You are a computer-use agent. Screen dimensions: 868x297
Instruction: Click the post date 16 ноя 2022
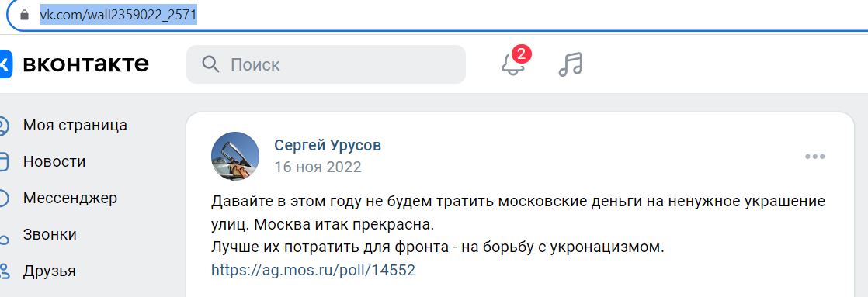tap(318, 167)
